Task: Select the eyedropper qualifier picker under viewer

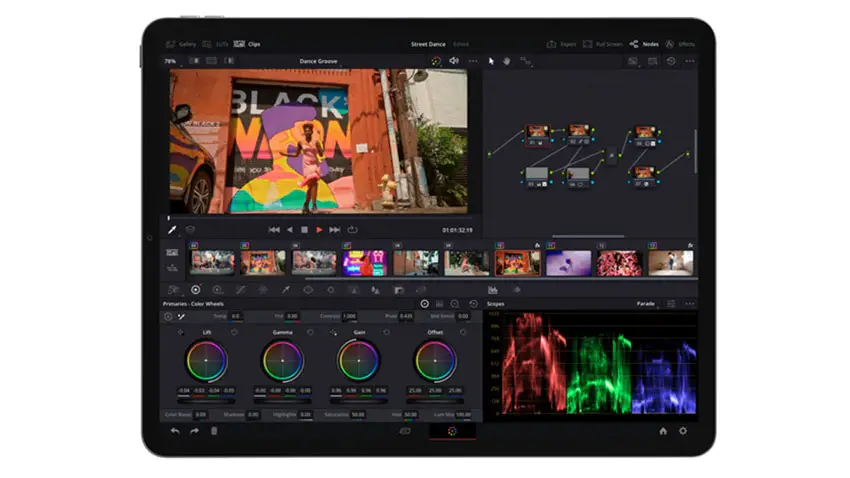Action: (172, 230)
